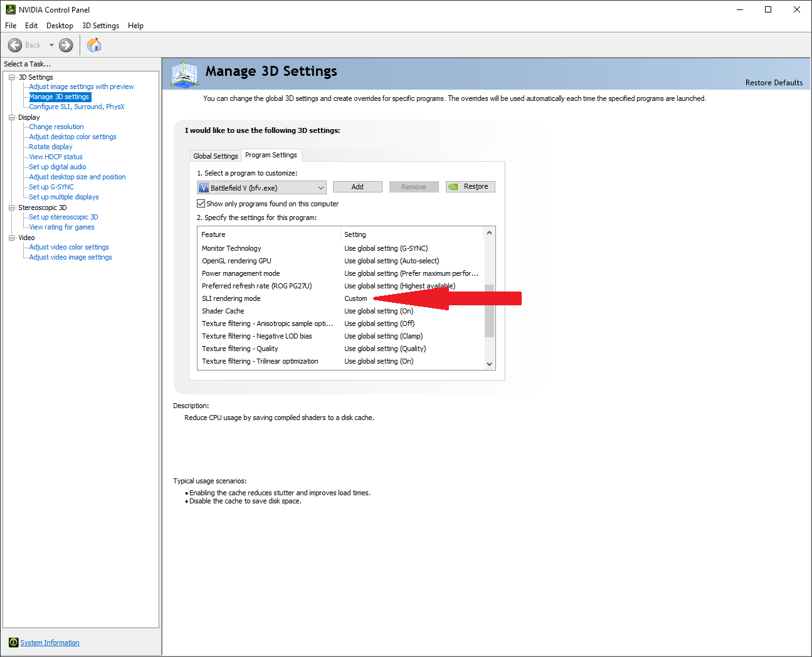The height and width of the screenshot is (657, 812).
Task: Open the File menu
Action: [11, 26]
